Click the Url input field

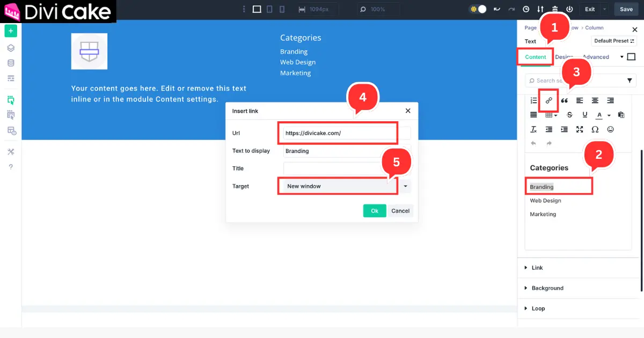click(x=347, y=133)
